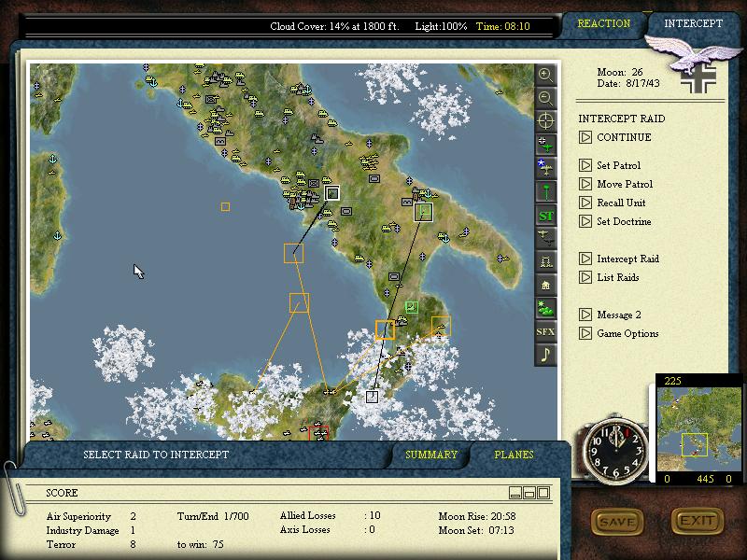
Task: Select white square marker near Messina strait
Action: coord(372,397)
